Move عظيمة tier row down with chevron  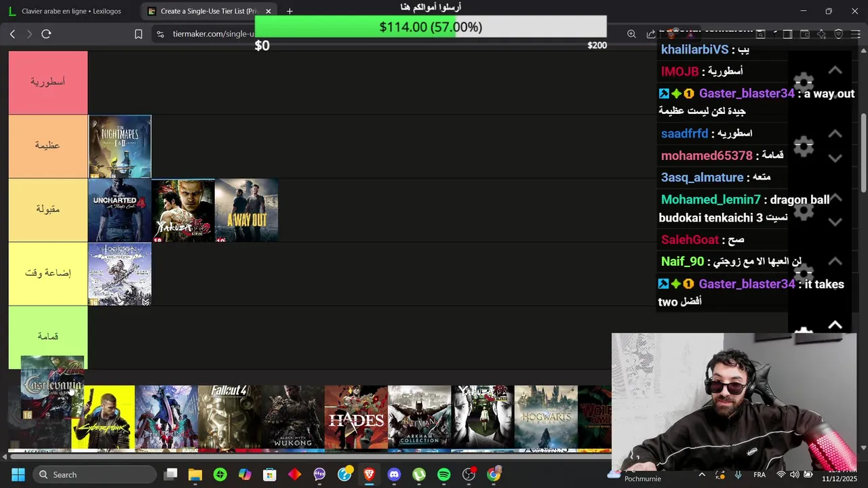tap(835, 158)
